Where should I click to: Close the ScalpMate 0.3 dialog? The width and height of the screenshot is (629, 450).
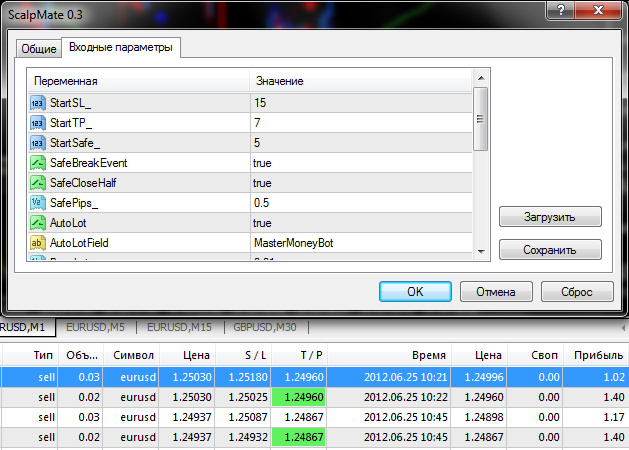coord(598,10)
